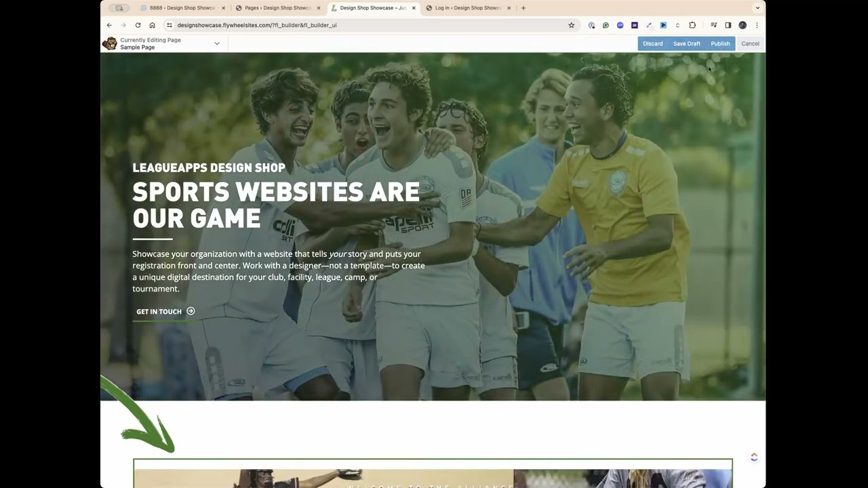Open the tab search dropdown in title bar
This screenshot has width=868, height=488.
coord(757,8)
